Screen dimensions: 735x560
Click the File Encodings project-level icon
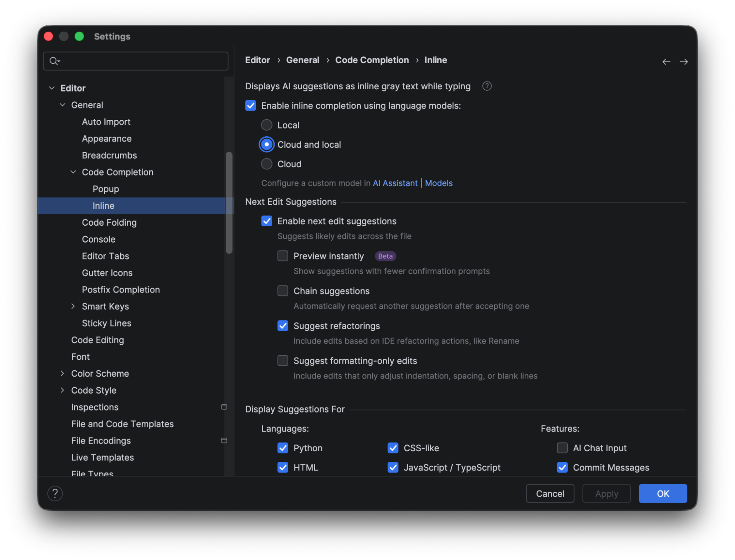click(224, 440)
